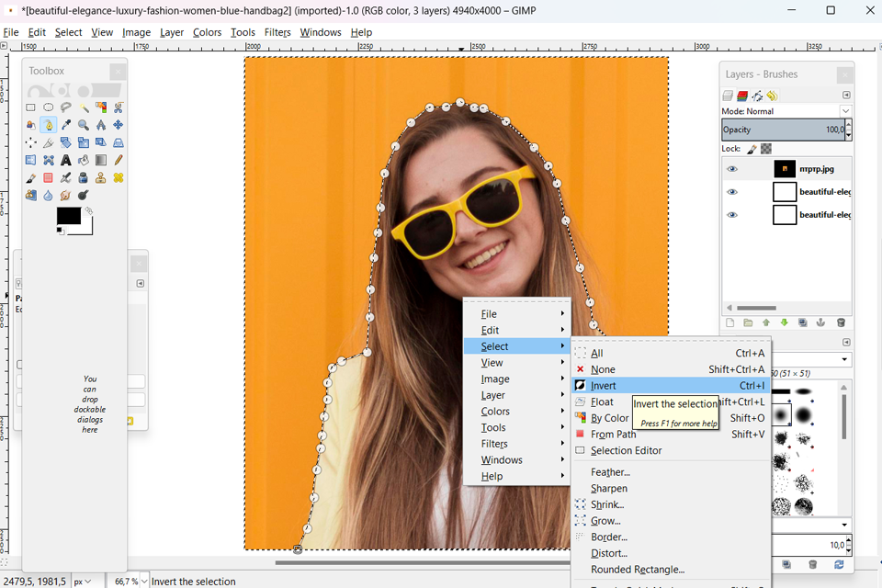Anchor the floating layer
882x588 pixels.
tap(820, 322)
